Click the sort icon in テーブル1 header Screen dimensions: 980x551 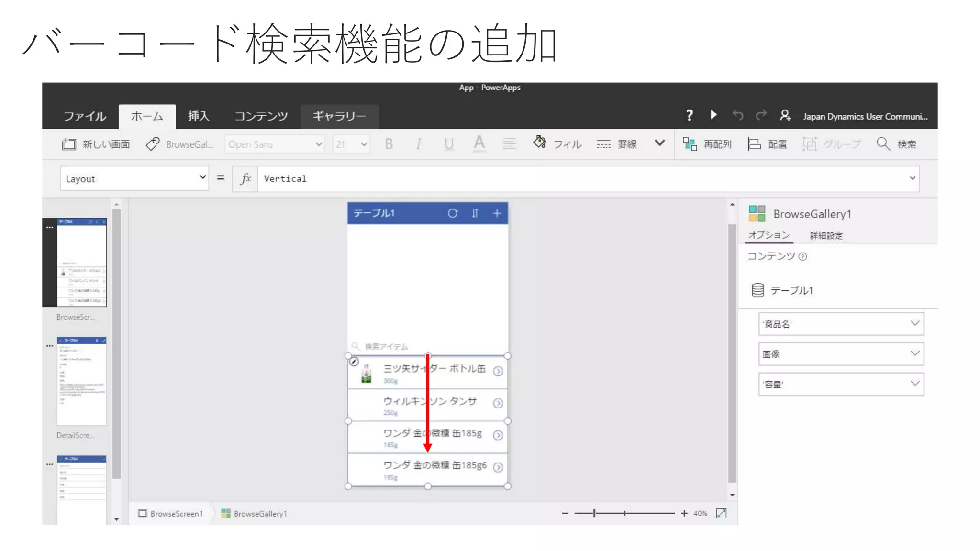(475, 213)
